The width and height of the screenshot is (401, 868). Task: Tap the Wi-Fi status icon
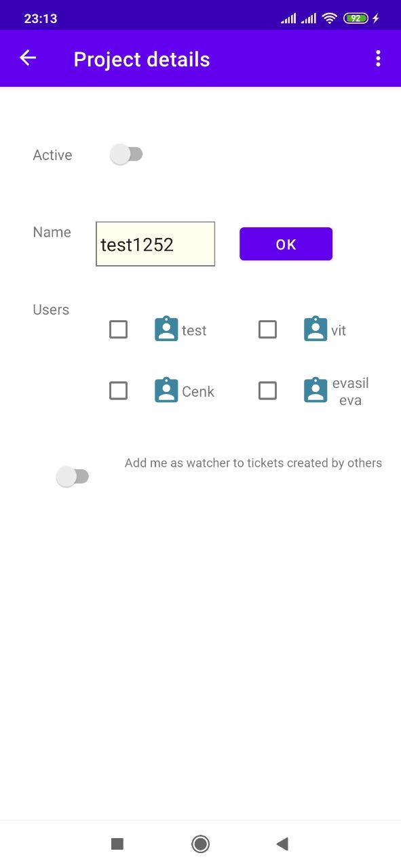click(x=330, y=18)
